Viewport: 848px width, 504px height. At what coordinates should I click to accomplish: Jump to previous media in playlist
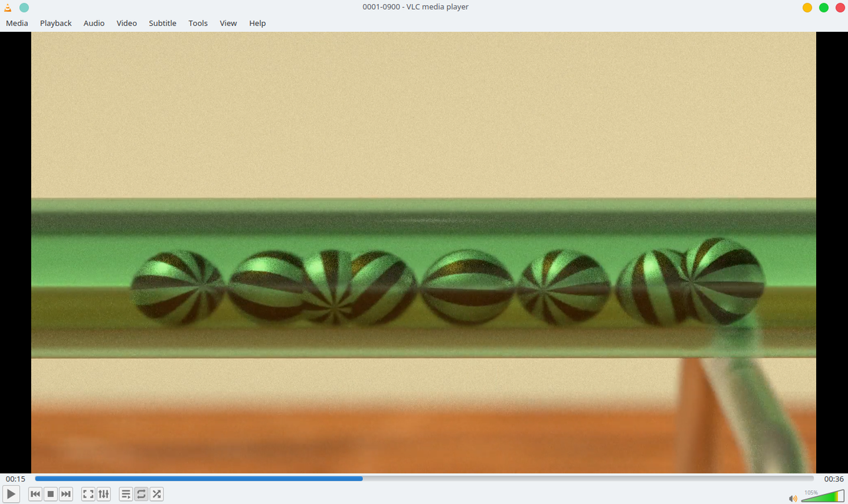pyautogui.click(x=36, y=494)
